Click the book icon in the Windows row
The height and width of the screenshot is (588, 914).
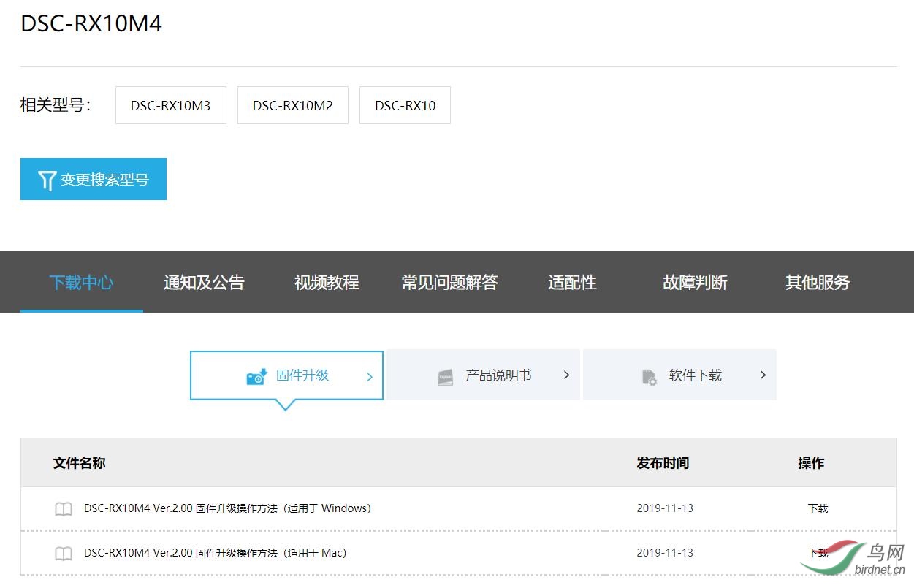[64, 509]
